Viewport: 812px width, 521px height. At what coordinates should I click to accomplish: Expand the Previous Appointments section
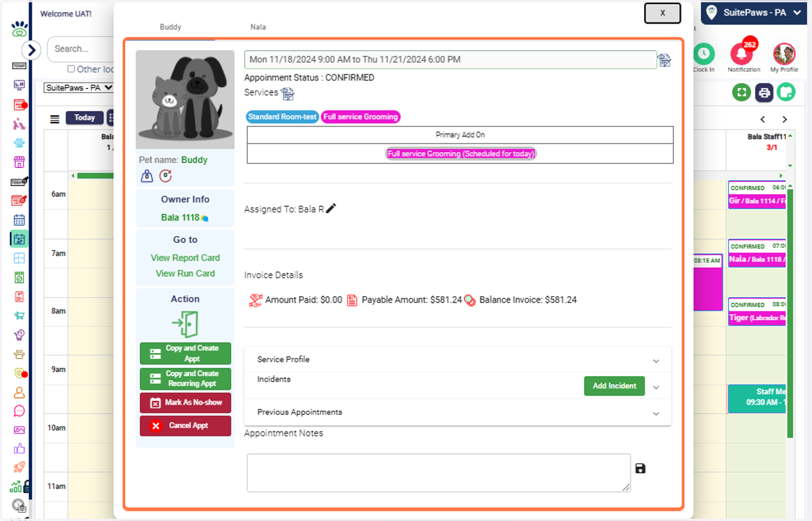(457, 412)
